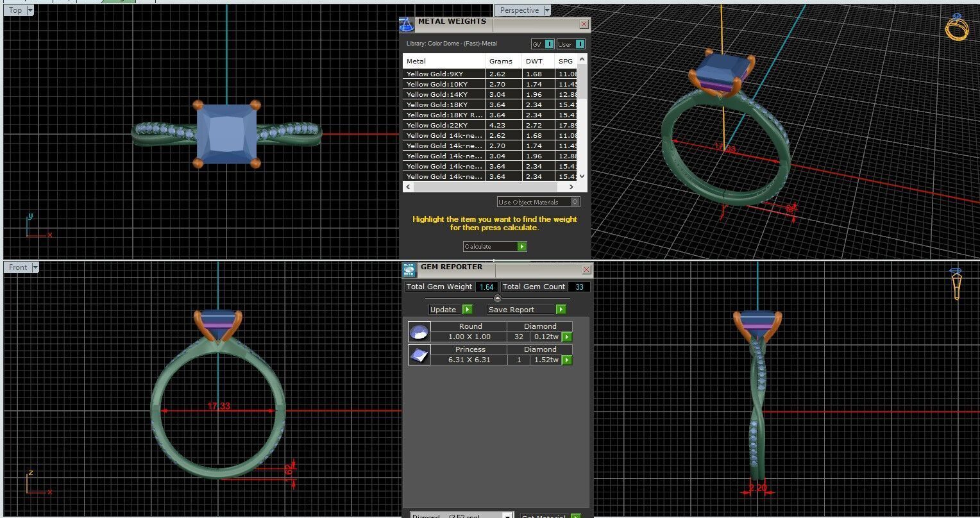Click the Round gem thumbnail icon
The image size is (980, 518).
click(418, 331)
